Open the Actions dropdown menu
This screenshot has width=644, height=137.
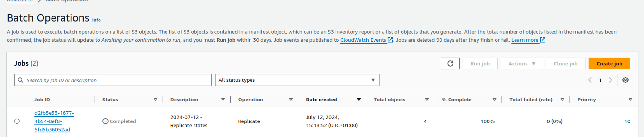pos(522,64)
